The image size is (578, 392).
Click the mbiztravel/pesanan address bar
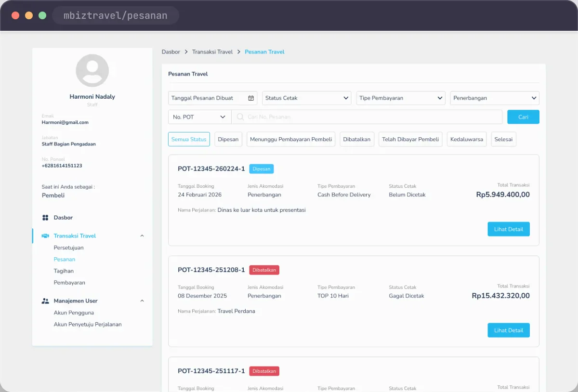click(116, 15)
